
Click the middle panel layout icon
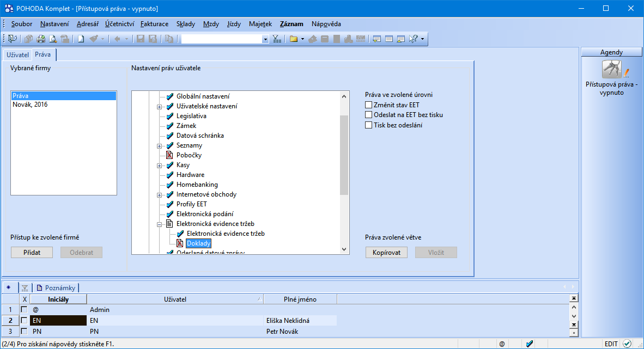(389, 39)
